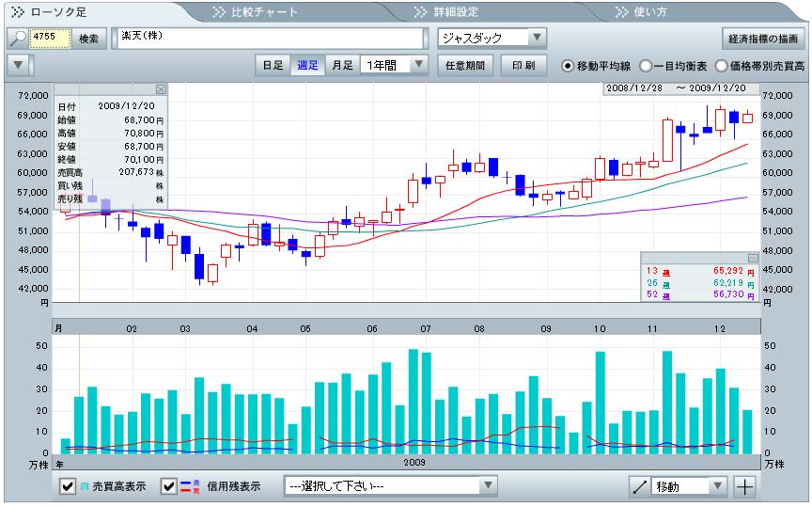Click the stock code input field

pyautogui.click(x=50, y=39)
